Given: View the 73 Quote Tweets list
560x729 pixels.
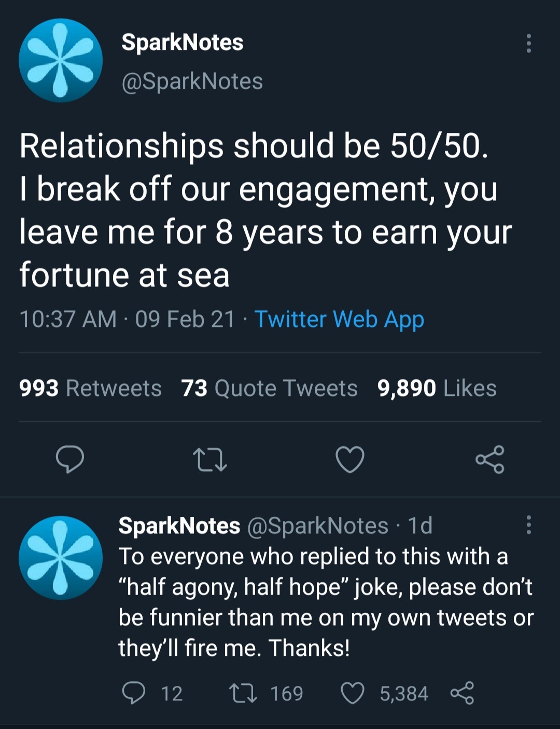Looking at the screenshot, I should pyautogui.click(x=269, y=388).
